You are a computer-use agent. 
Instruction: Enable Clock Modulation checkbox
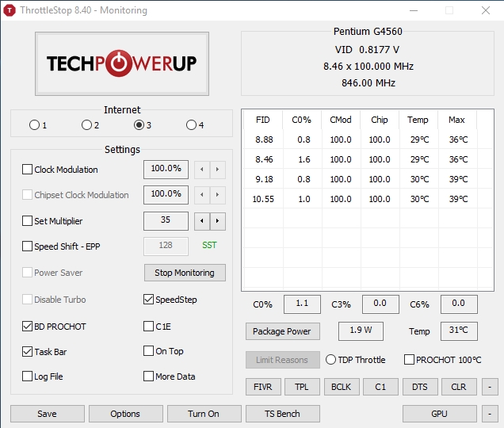pyautogui.click(x=27, y=170)
